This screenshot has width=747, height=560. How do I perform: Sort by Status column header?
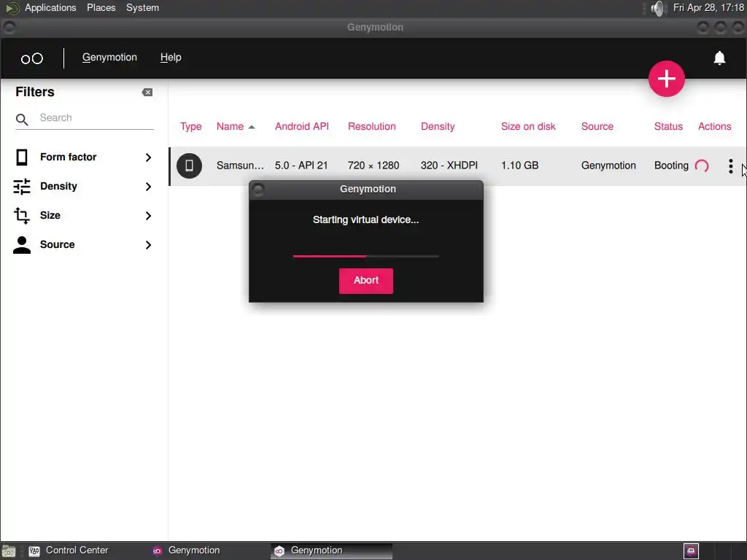668,126
